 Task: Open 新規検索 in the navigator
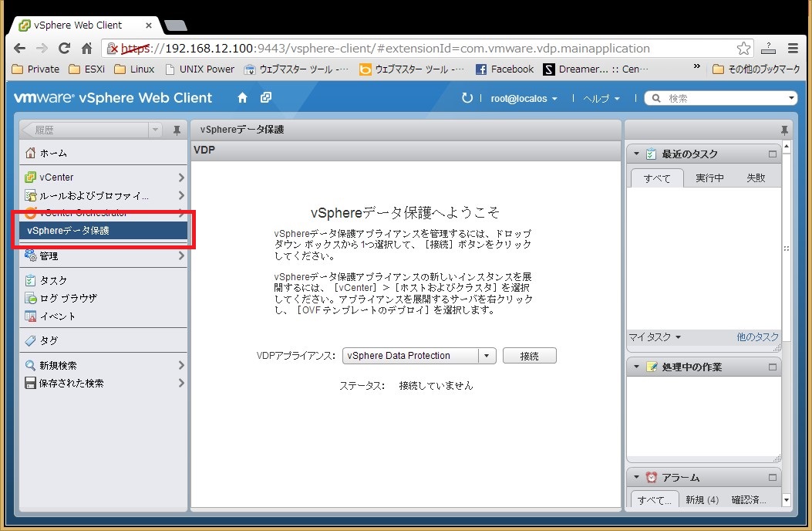[x=103, y=366]
